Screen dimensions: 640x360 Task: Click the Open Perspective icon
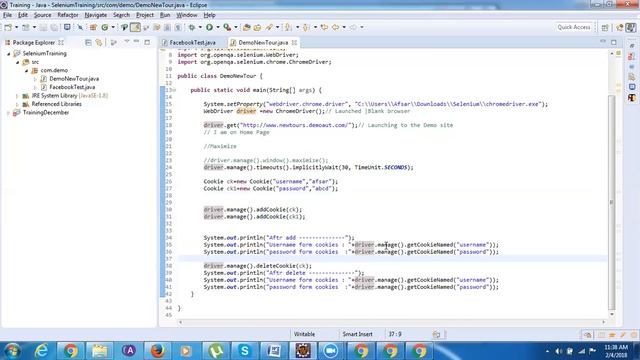point(605,27)
